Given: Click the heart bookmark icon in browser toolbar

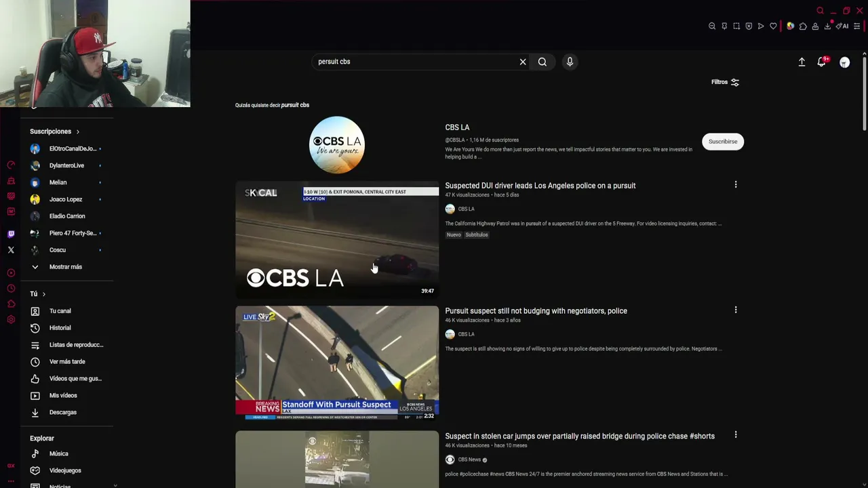Looking at the screenshot, I should point(773,26).
